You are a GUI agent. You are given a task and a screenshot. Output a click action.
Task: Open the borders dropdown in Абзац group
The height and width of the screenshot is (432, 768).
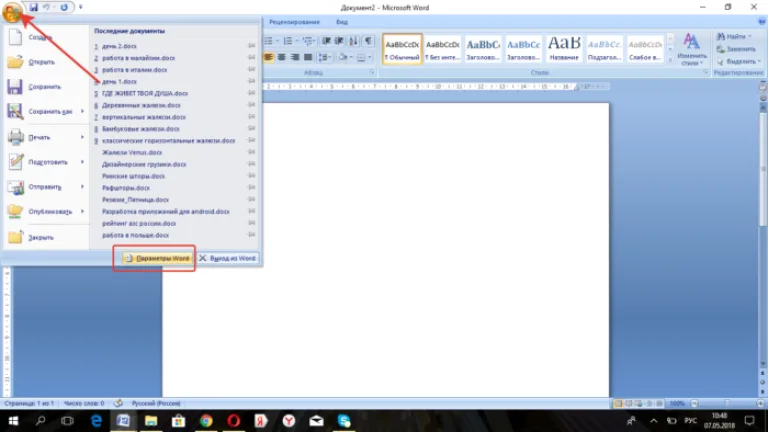(369, 57)
